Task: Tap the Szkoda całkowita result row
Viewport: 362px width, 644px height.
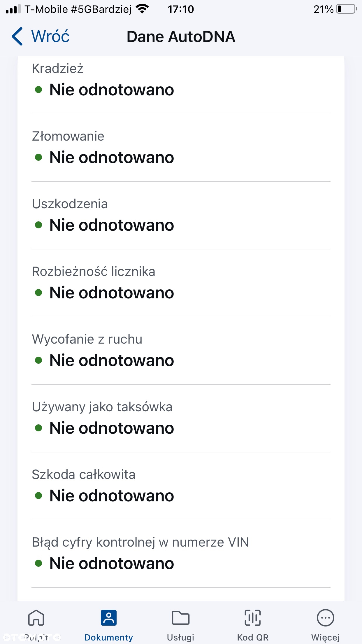Action: point(181,486)
